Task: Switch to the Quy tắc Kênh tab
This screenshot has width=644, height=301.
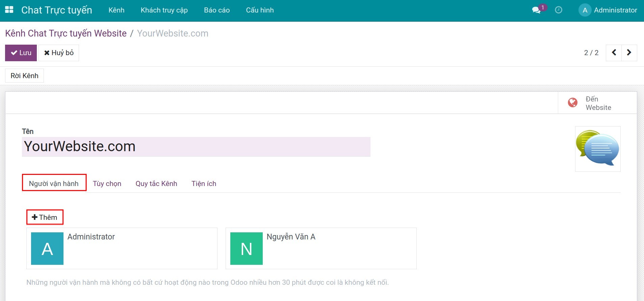Action: coord(156,184)
